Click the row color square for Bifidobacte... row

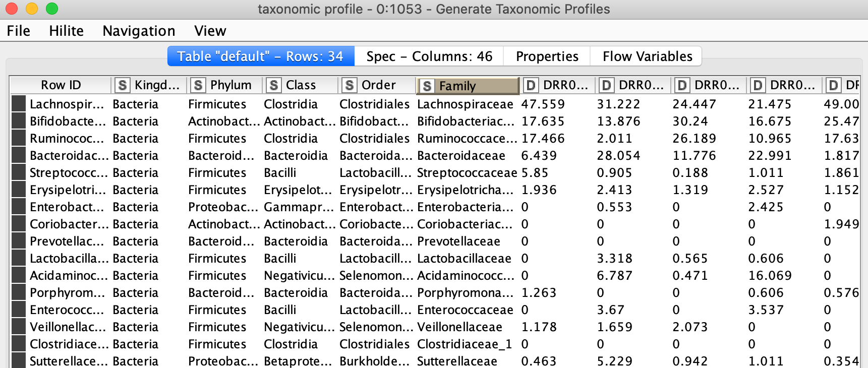(19, 121)
